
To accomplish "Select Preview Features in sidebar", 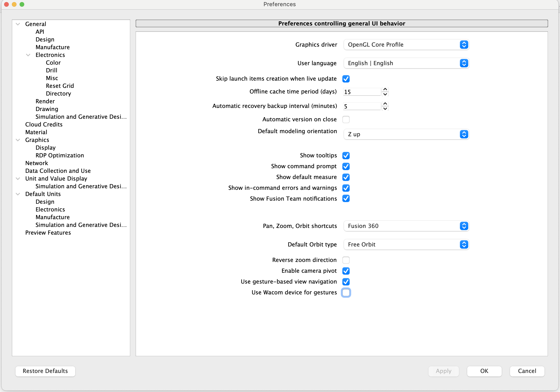I will point(48,233).
